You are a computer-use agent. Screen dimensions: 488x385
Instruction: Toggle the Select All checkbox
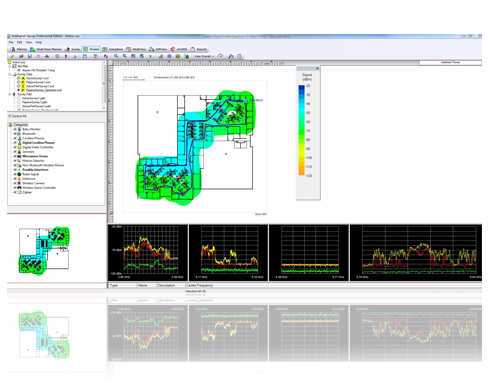point(10,116)
